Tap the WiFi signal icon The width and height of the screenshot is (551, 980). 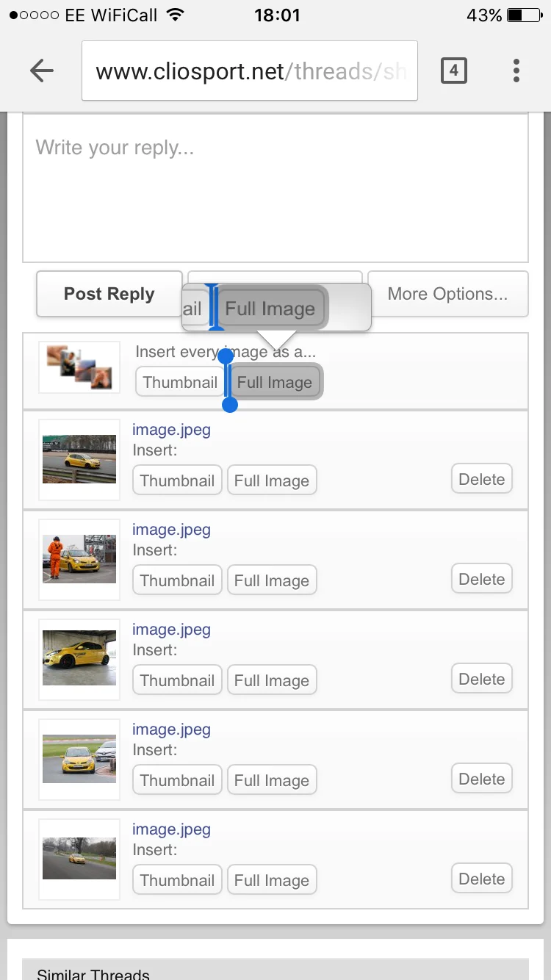(x=175, y=15)
